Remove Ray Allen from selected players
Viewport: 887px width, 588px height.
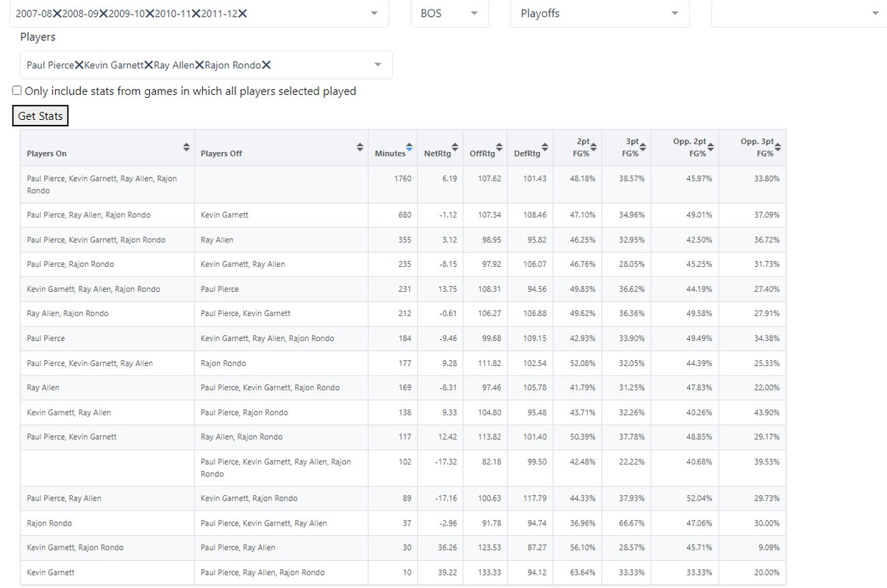199,65
